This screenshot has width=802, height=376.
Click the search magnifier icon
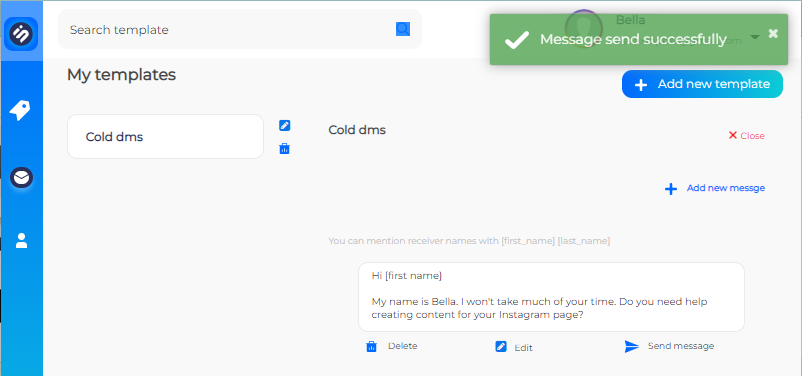403,29
